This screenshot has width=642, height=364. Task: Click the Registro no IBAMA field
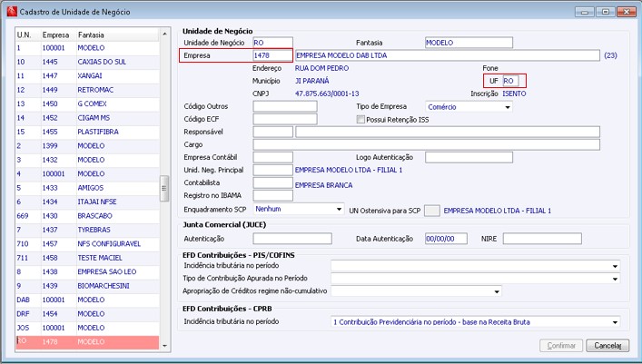point(272,195)
